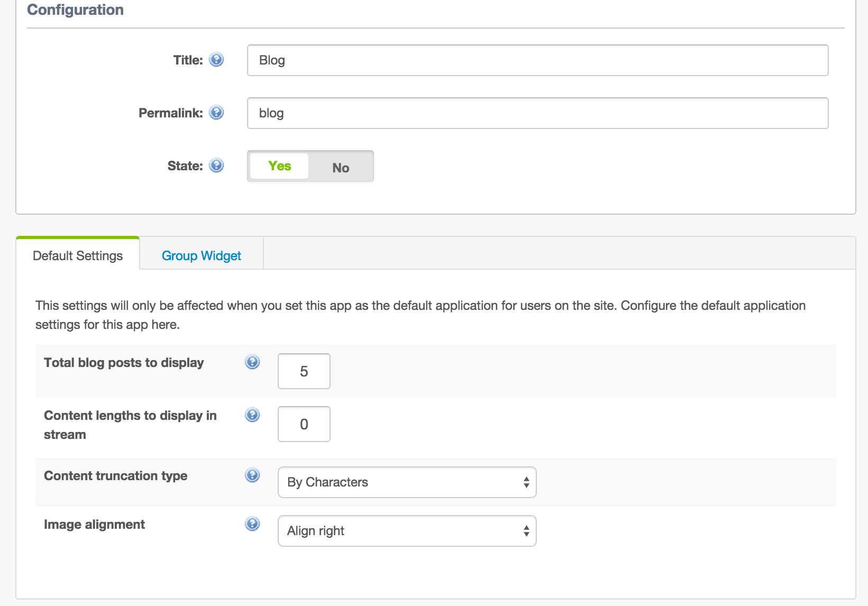The image size is (868, 606).
Task: Click the State help question mark icon
Action: tap(216, 166)
